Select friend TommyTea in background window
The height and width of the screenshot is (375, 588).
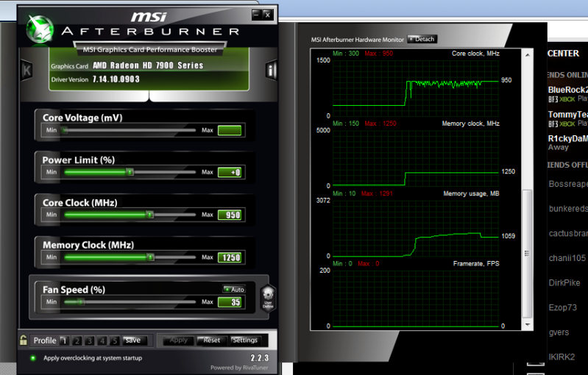[567, 118]
